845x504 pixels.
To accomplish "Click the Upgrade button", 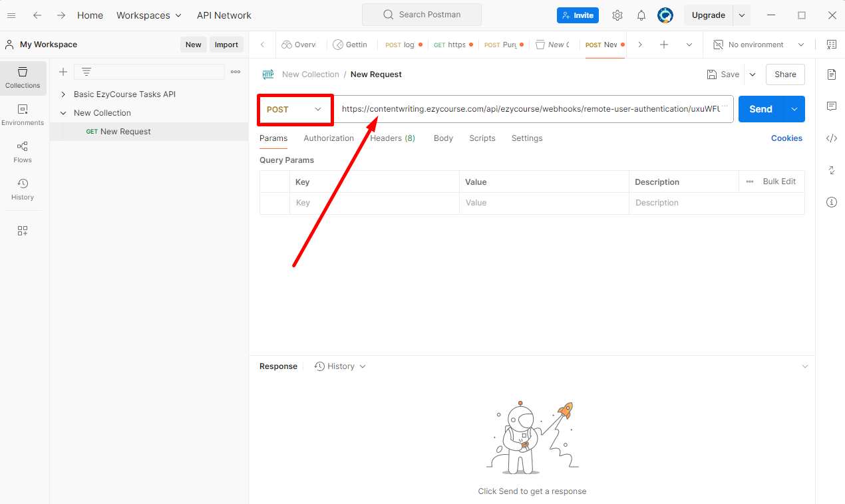I will [x=709, y=15].
